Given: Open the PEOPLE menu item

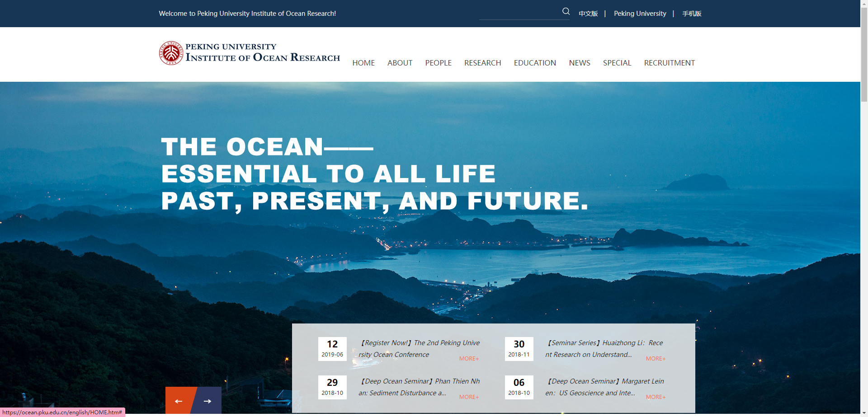Looking at the screenshot, I should [438, 63].
